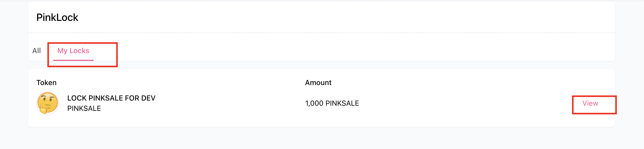Click the LOCK PINKSALE FOR DEV title
This screenshot has width=644, height=149.
pos(111,98)
